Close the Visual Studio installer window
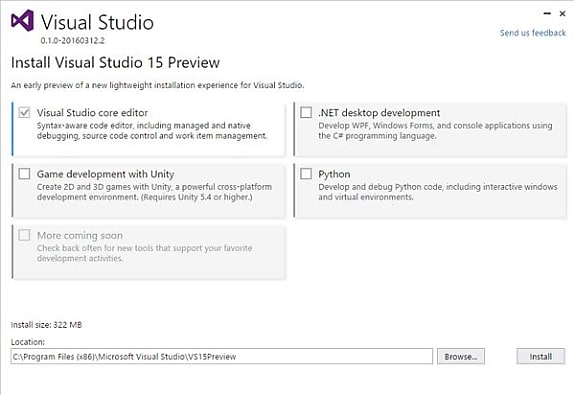Screen dimensions: 574x395 [x=563, y=14]
